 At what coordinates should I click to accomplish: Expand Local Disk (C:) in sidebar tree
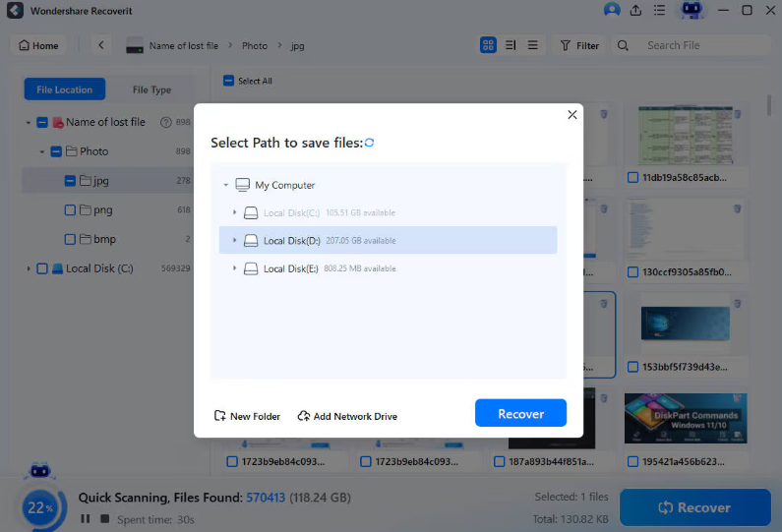(x=28, y=268)
